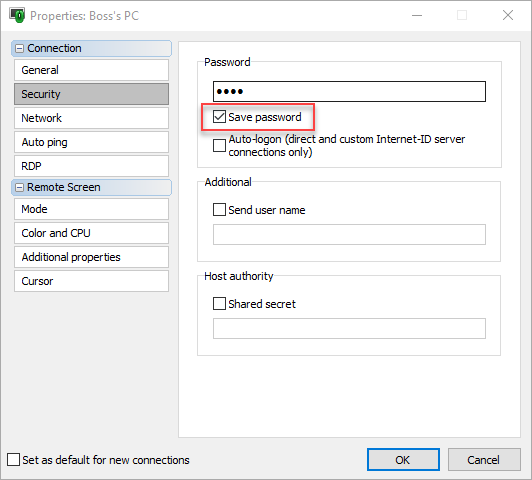532x480 pixels.
Task: Click the app icon in title bar
Action: tap(17, 15)
